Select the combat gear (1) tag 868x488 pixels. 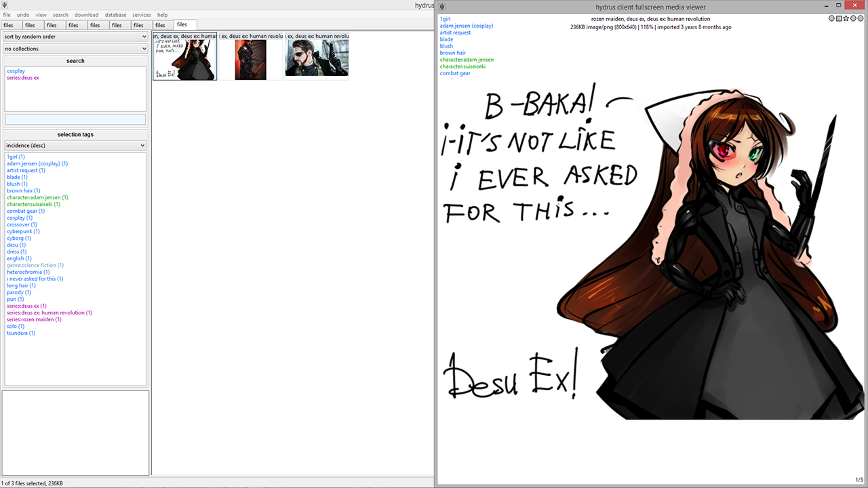pos(26,211)
